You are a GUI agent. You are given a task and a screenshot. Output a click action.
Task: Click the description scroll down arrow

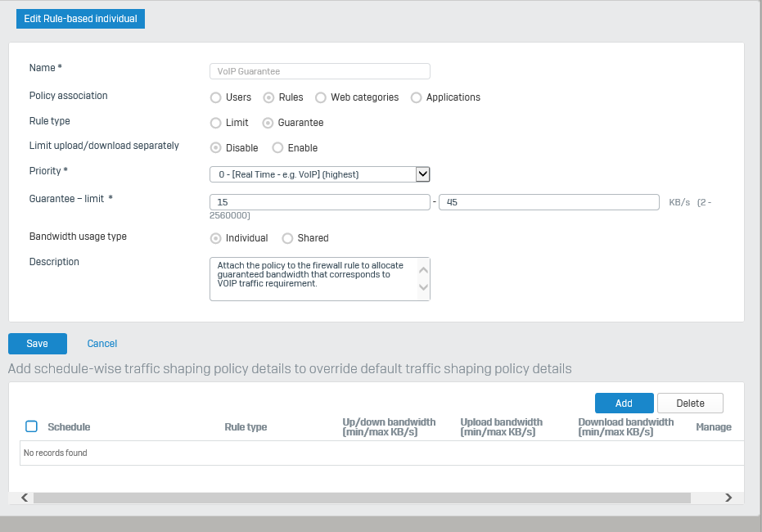point(423,287)
